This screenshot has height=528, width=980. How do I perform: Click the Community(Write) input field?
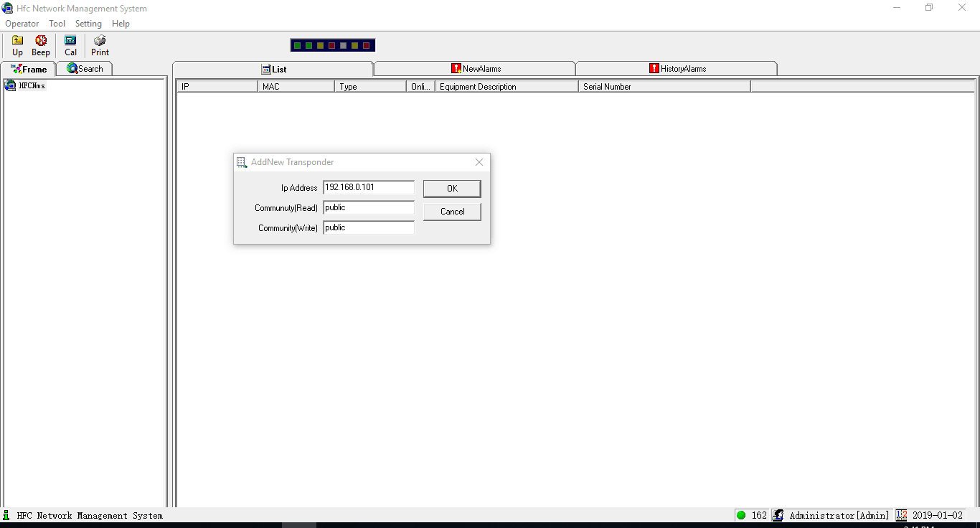[369, 227]
